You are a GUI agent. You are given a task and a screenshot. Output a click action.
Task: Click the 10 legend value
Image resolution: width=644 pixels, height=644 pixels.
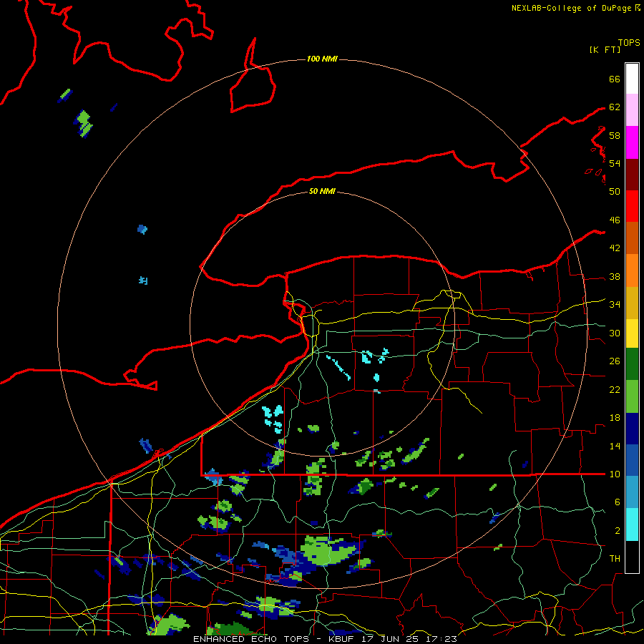coord(615,474)
